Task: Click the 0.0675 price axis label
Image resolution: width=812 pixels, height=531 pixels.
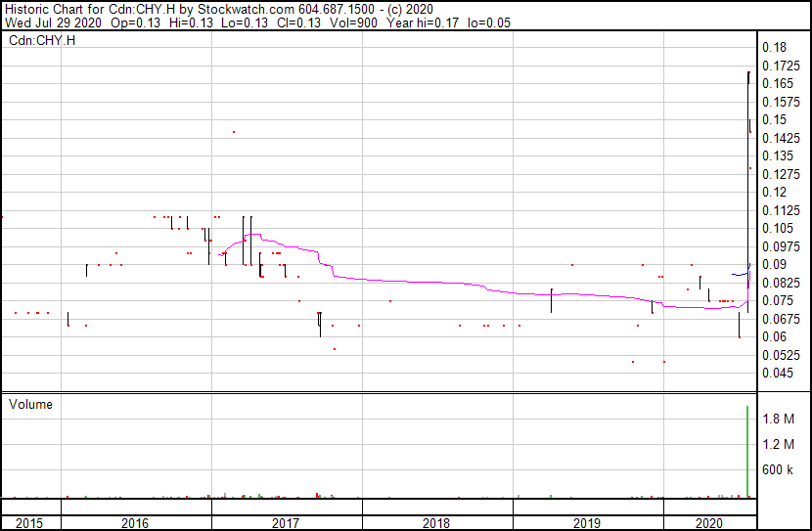Action: point(781,320)
